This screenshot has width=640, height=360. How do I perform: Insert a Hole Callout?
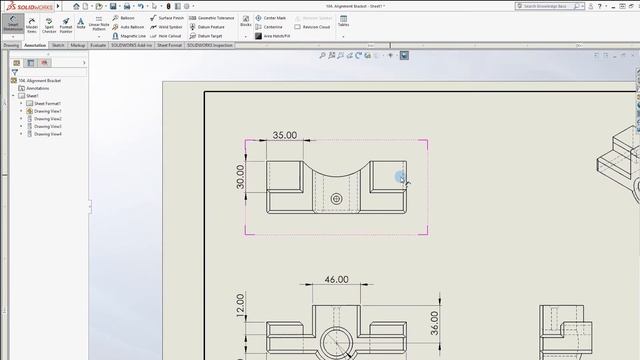click(x=165, y=36)
